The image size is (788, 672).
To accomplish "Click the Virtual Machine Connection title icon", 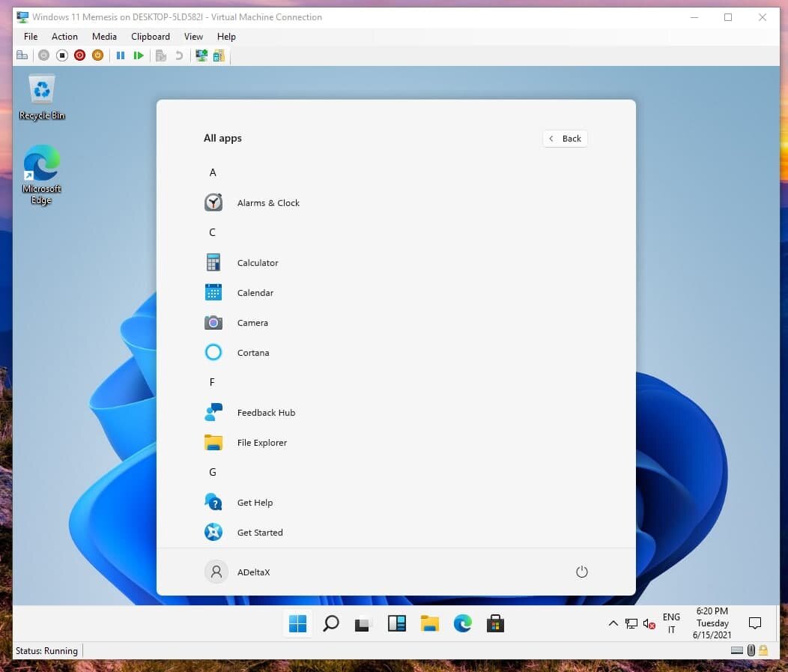I will click(x=22, y=17).
